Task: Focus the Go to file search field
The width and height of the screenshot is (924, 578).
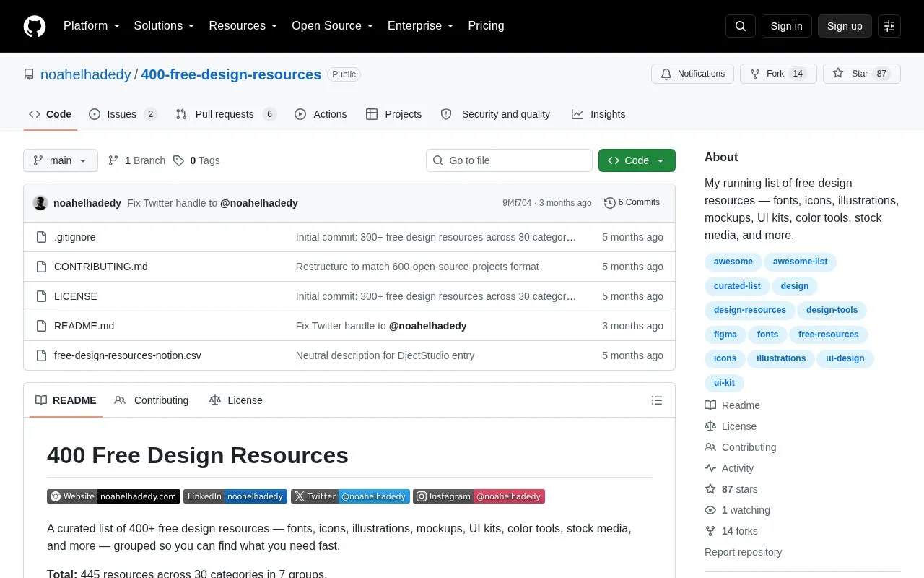Action: [509, 160]
